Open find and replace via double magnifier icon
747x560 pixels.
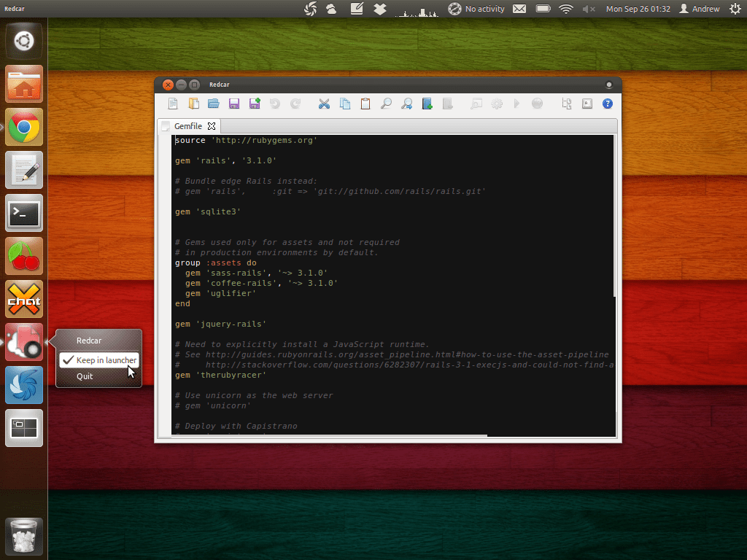[406, 104]
